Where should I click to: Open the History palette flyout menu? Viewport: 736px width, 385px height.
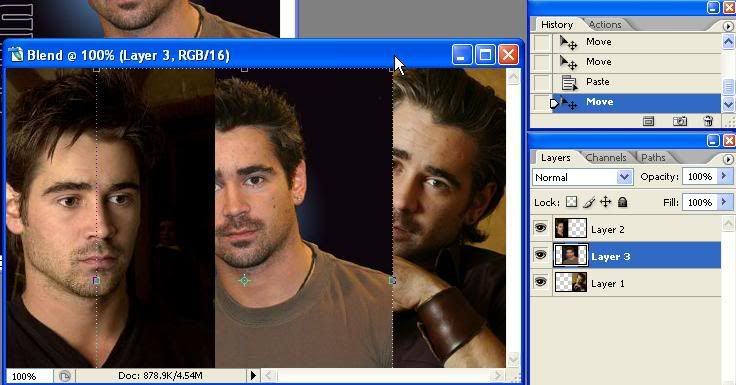[x=728, y=26]
